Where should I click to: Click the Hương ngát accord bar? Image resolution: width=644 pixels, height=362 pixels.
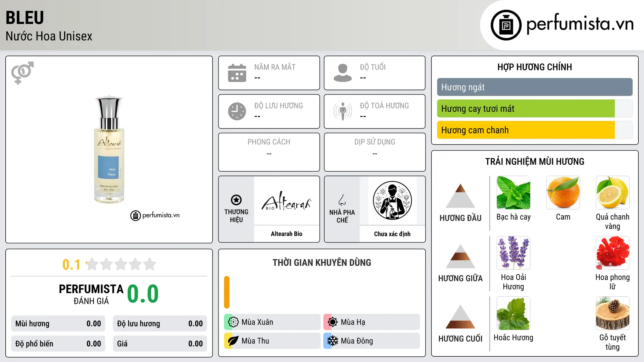[x=535, y=87]
